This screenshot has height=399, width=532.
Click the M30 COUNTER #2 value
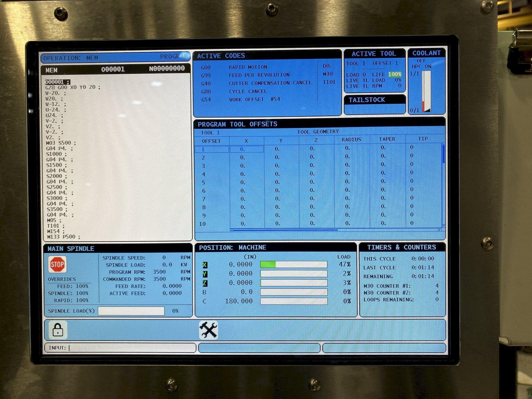pyautogui.click(x=437, y=293)
